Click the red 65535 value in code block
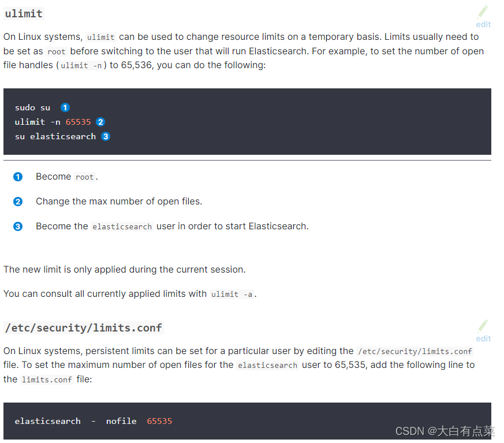The height and width of the screenshot is (443, 504). point(78,122)
